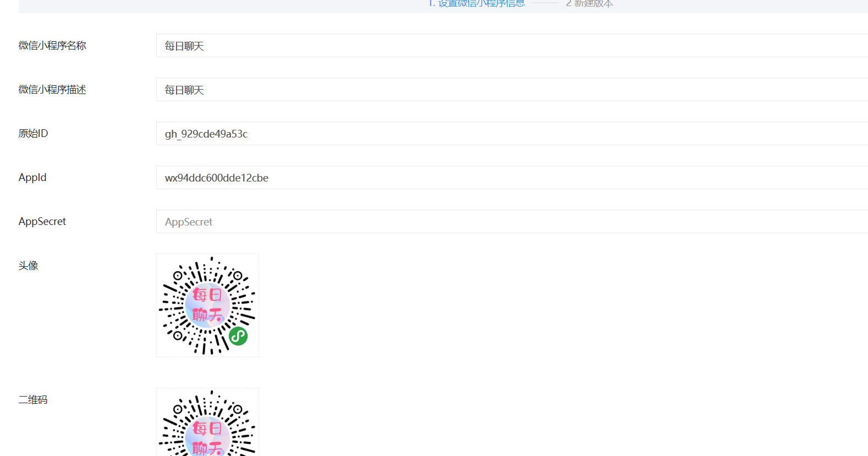
Task: Click the empty AppSecret input field
Action: point(512,222)
